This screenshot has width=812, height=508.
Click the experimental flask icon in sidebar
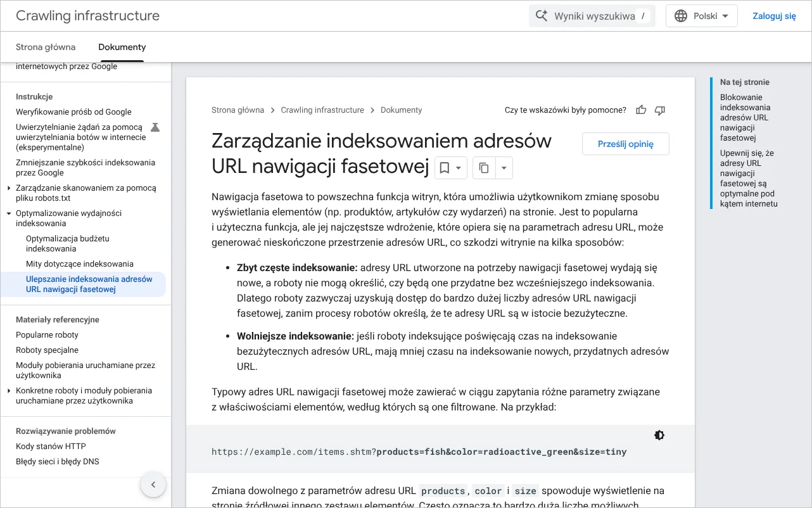click(x=155, y=127)
